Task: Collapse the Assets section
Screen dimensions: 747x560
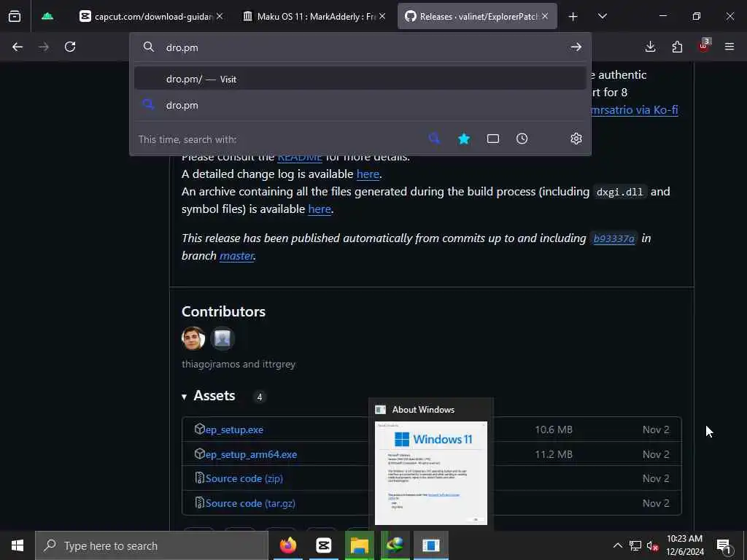Action: pyautogui.click(x=209, y=396)
